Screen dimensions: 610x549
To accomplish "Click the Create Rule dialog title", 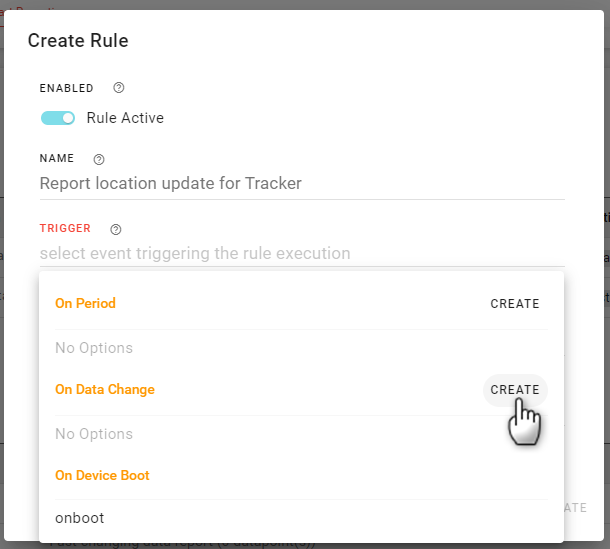I will click(78, 41).
